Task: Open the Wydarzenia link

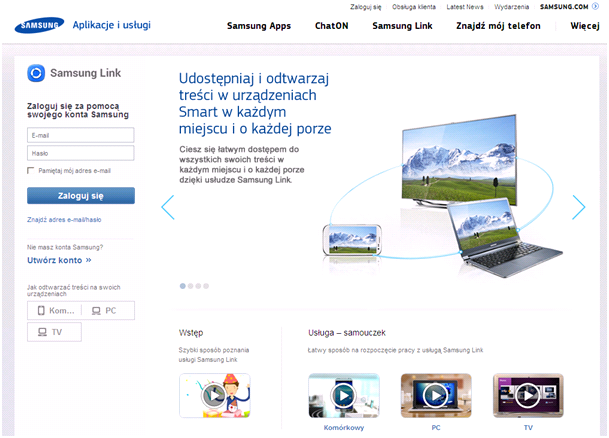Action: point(512,7)
